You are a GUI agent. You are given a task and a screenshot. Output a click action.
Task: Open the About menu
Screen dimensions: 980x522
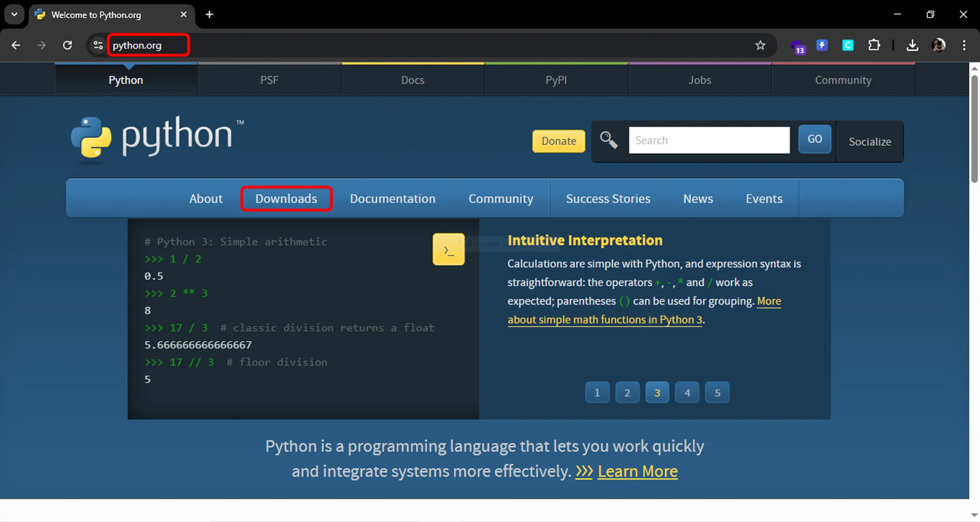tap(206, 198)
